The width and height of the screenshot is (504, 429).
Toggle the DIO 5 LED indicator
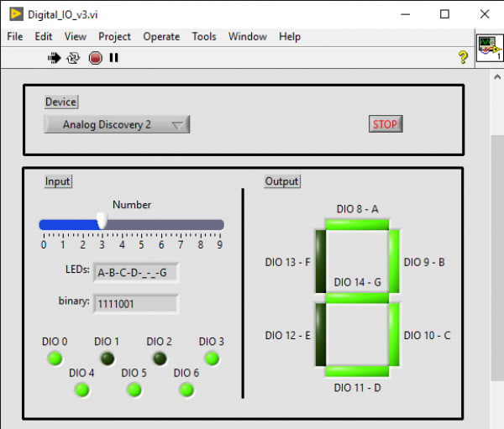[x=134, y=390]
